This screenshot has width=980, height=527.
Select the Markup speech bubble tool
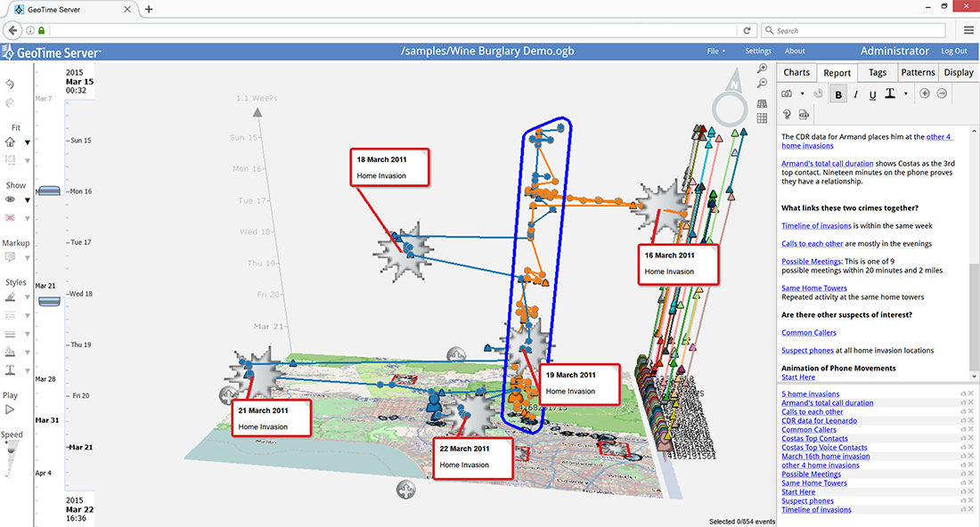pos(10,257)
